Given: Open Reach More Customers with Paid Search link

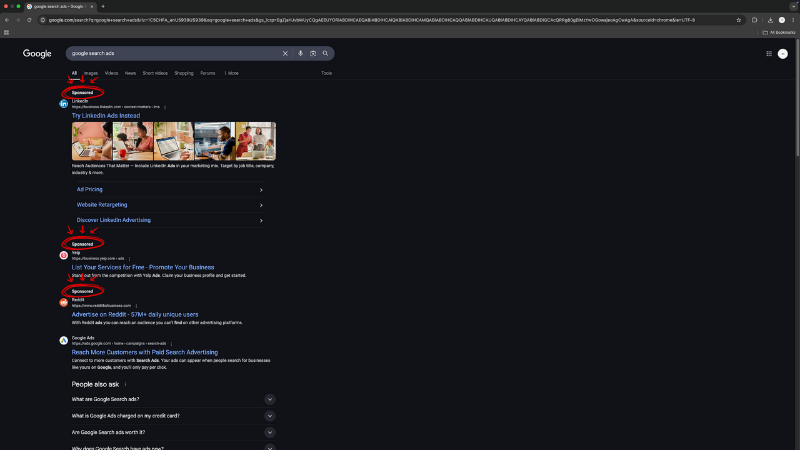Looking at the screenshot, I should pos(144,353).
